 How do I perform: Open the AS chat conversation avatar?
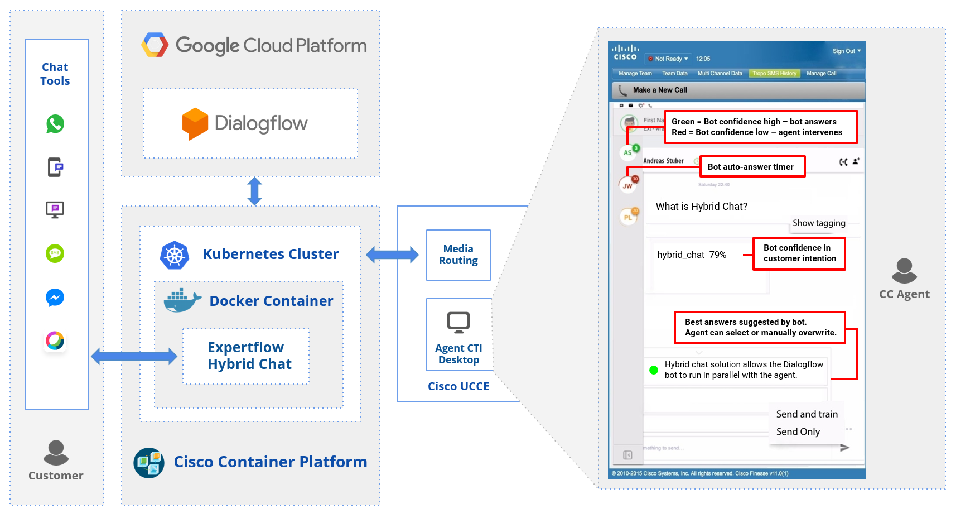pos(628,152)
